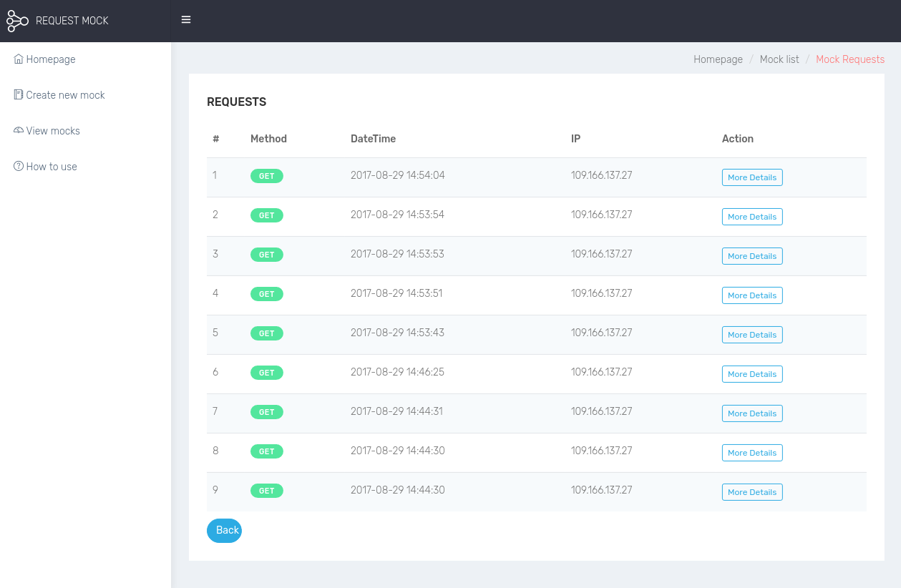Screen dimensions: 901x588
Task: Click the Action column header
Action: tap(738, 139)
